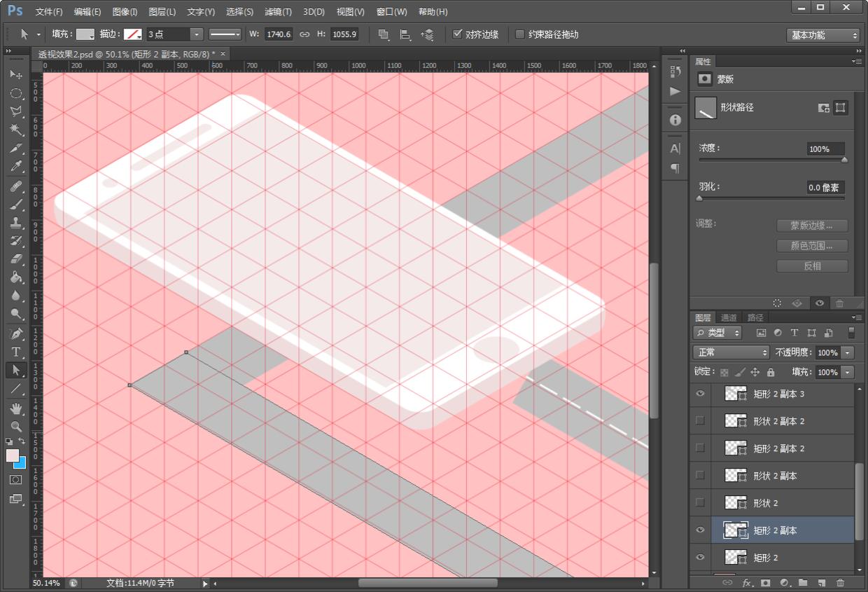Expand the stroke width 3点 dropdown
Image resolution: width=868 pixels, height=592 pixels.
coord(197,34)
